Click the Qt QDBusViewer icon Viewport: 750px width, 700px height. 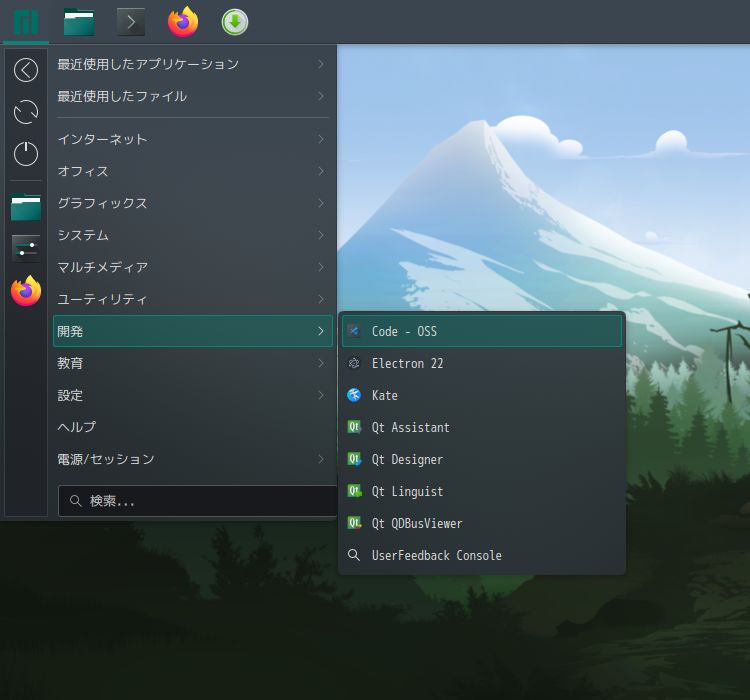pos(354,523)
